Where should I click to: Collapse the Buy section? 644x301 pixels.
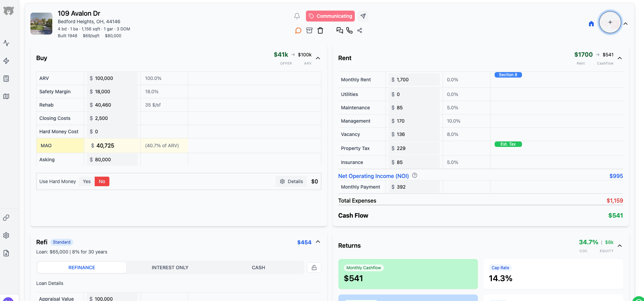point(318,58)
